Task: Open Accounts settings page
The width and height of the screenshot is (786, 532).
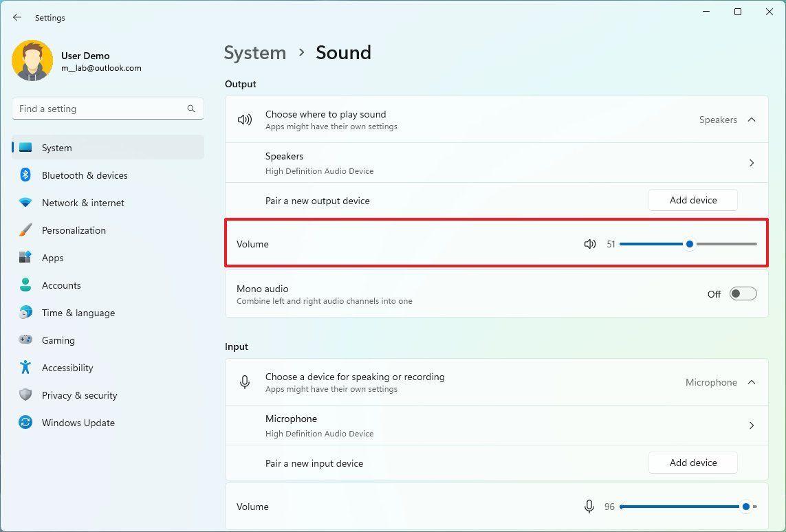Action: pyautogui.click(x=61, y=285)
